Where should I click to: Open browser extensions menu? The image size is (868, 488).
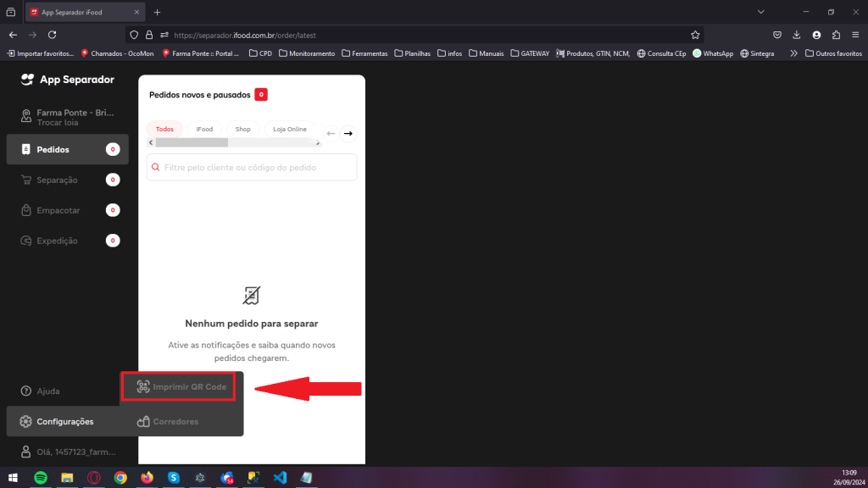click(836, 35)
